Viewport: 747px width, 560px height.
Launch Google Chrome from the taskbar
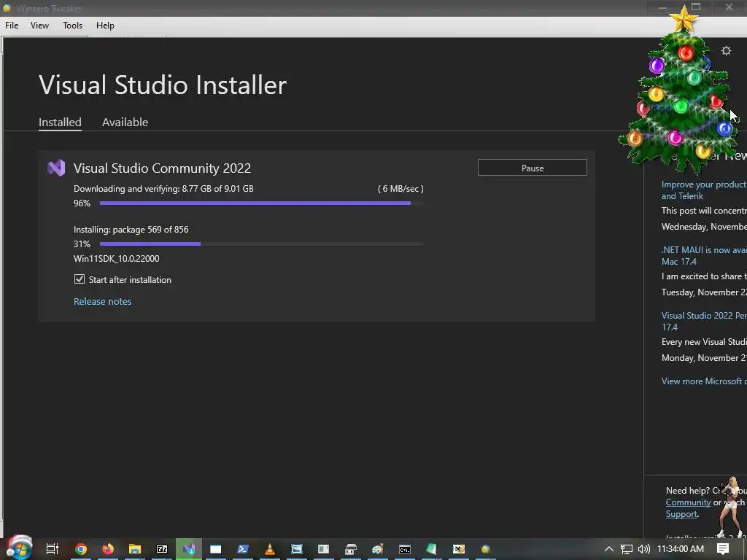(x=81, y=549)
